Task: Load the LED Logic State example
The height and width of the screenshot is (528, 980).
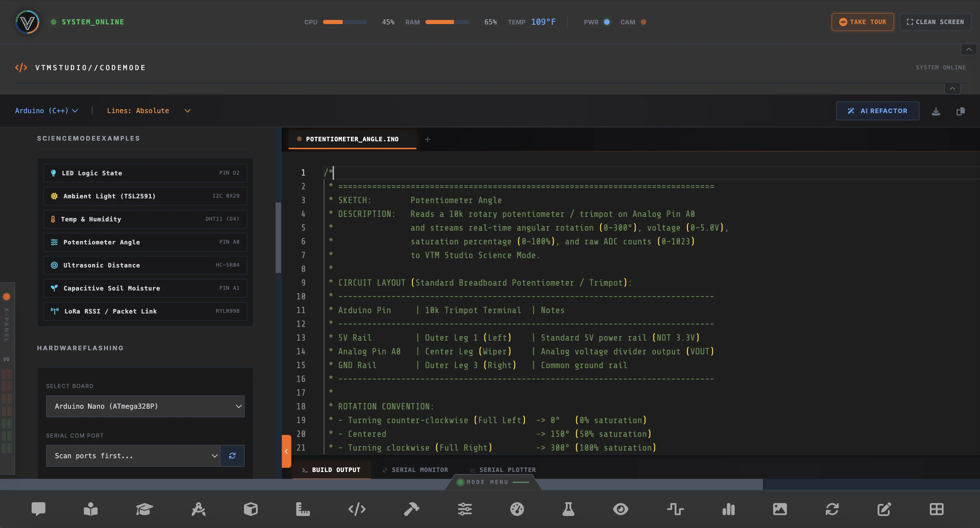Action: [x=145, y=173]
